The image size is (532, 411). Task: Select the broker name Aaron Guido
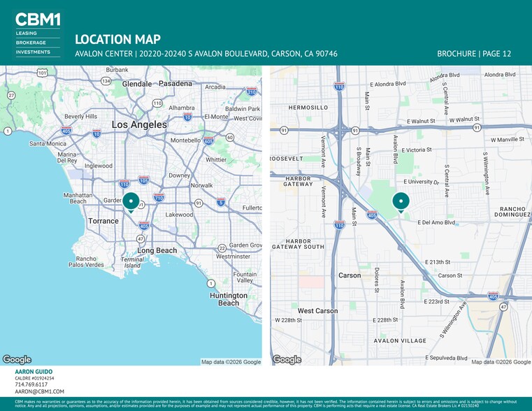[x=34, y=372]
